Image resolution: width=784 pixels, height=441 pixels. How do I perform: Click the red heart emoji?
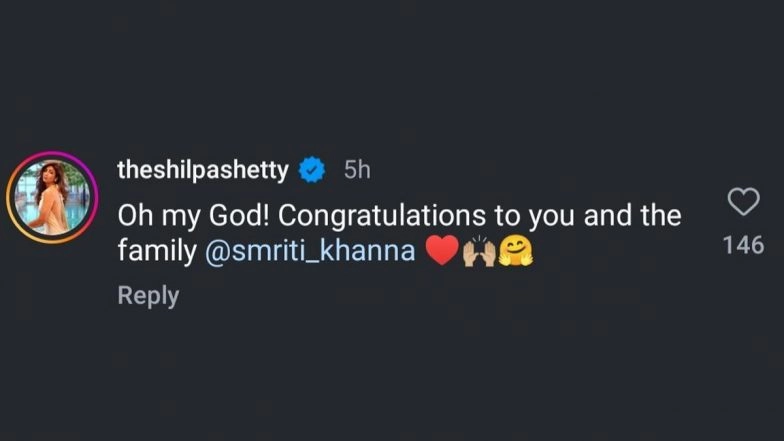pyautogui.click(x=441, y=251)
